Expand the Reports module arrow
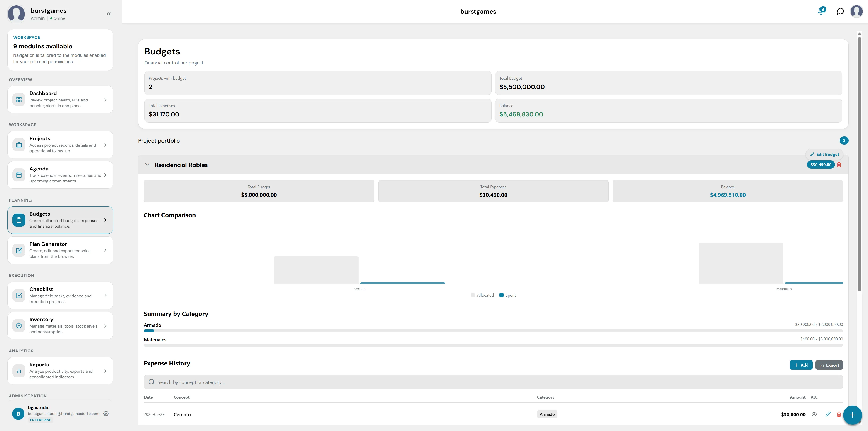The image size is (868, 431). click(x=105, y=371)
